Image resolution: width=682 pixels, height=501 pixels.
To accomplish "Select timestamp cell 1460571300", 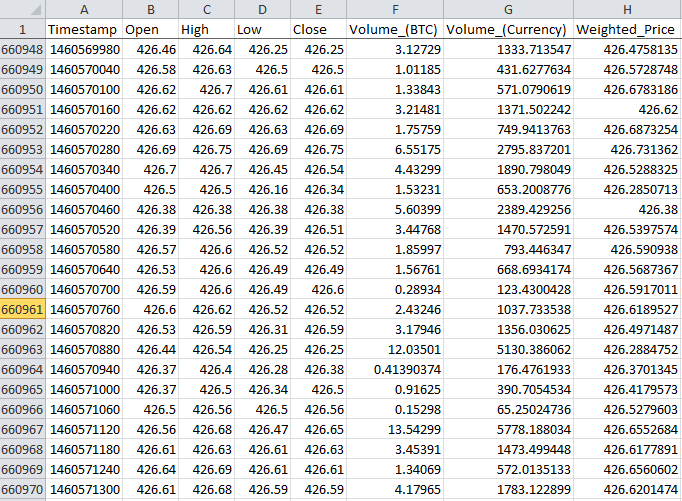I will 84,490.
